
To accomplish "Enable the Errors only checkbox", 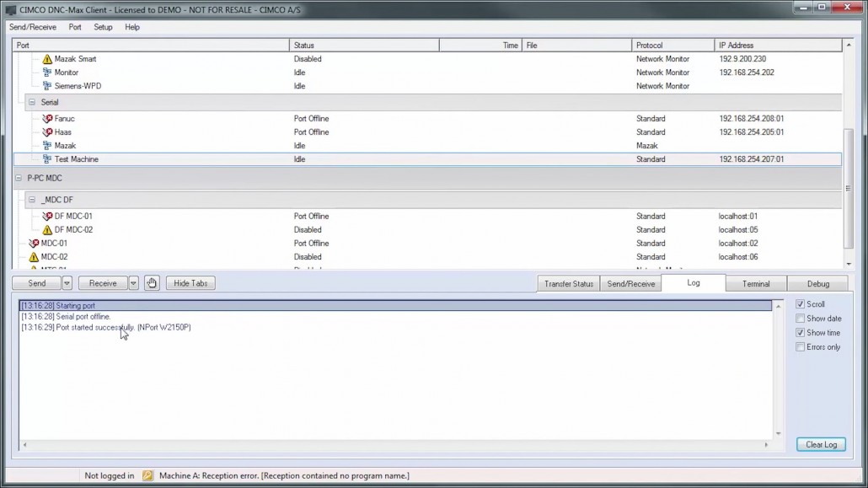I will (800, 347).
